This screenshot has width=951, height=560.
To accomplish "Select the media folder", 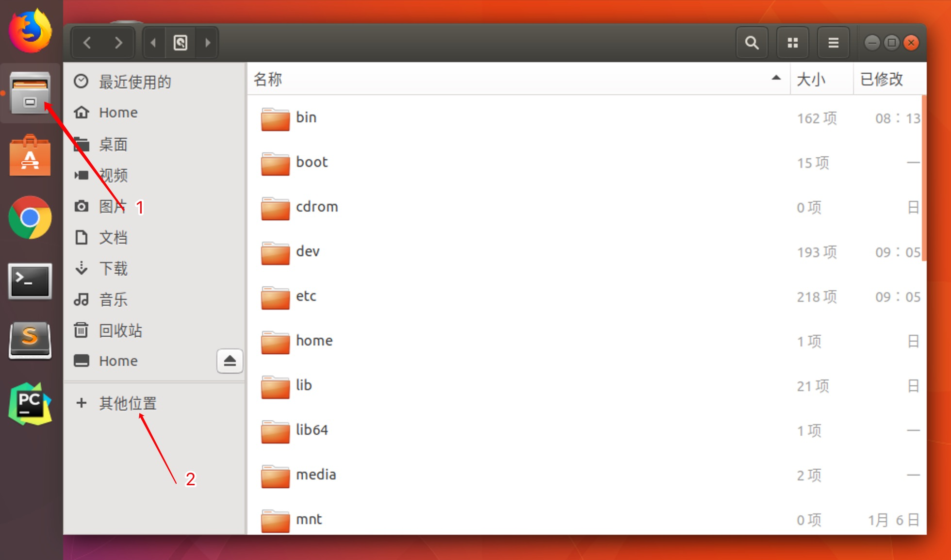I will tap(585, 475).
